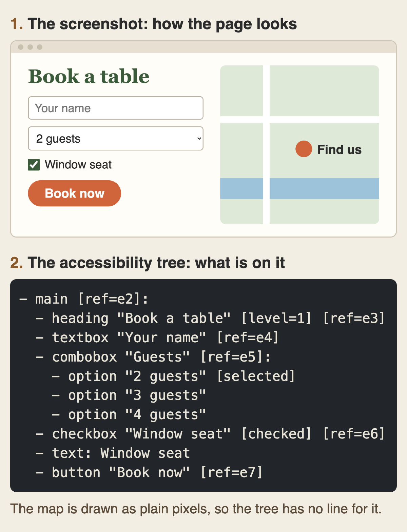Screen dimensions: 407x532
Task: Click the heading "Book a table" tree line
Action: point(210,319)
